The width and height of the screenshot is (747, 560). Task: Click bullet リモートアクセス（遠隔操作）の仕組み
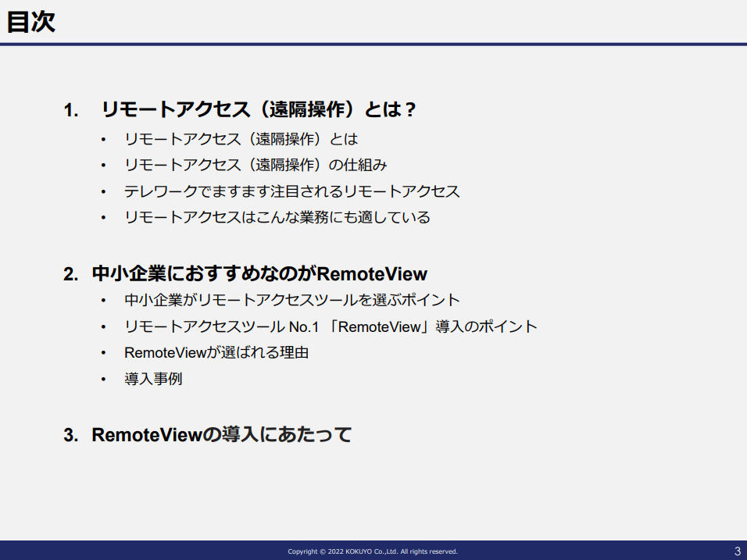pos(256,166)
